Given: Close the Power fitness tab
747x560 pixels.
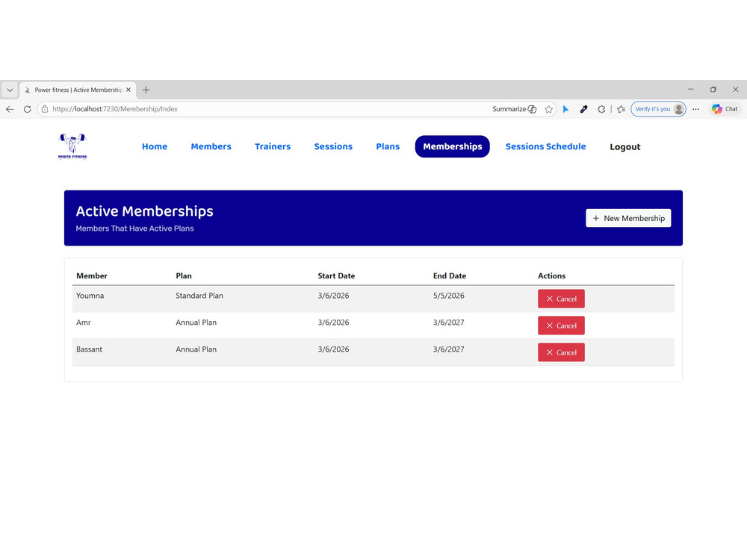Looking at the screenshot, I should (x=128, y=90).
